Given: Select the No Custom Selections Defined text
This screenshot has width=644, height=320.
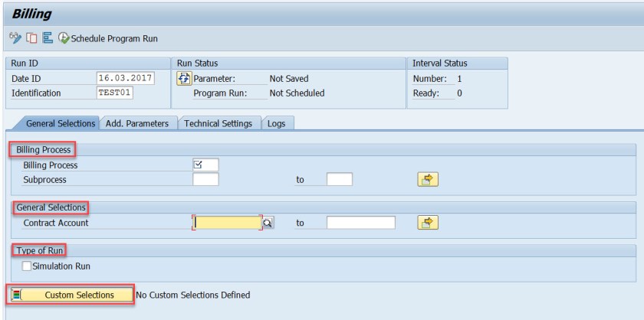Looking at the screenshot, I should point(193,295).
